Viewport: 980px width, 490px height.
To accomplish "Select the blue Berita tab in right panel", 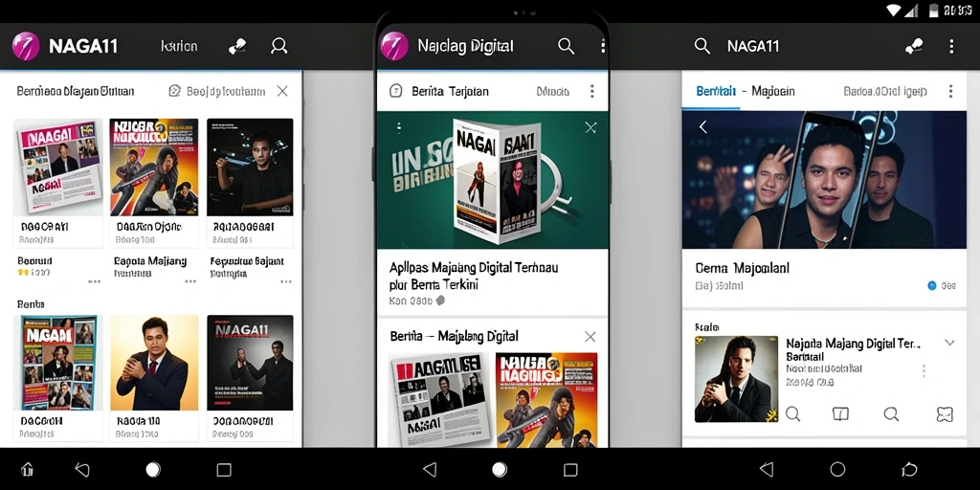I will [716, 91].
